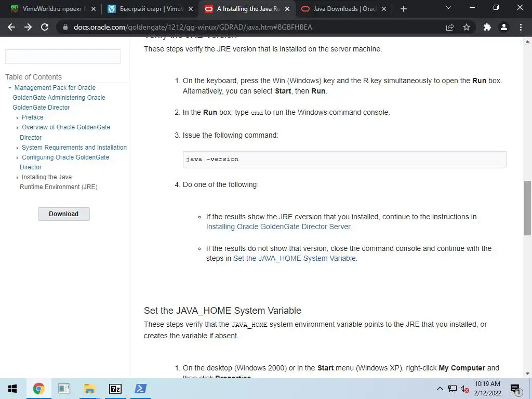Open PowerShell from the taskbar

tap(141, 389)
